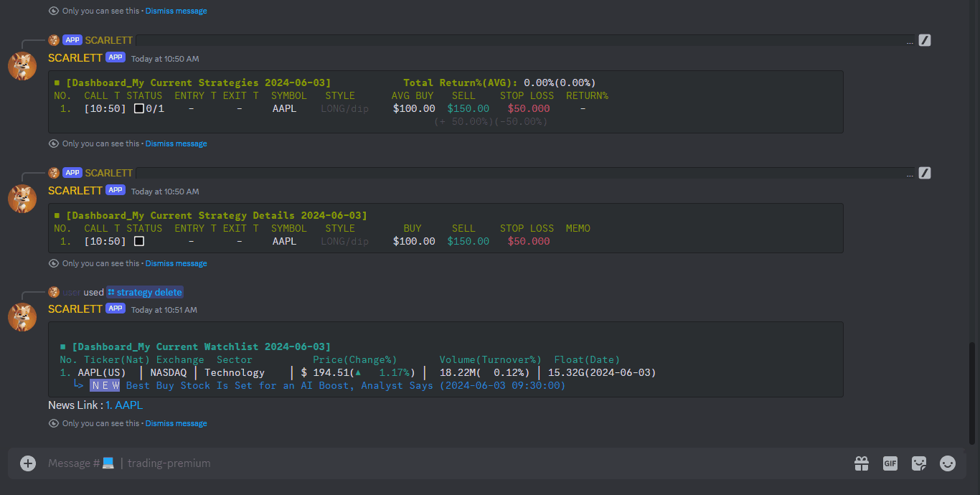
Task: Click the status box in Strategy Details row
Action: (139, 241)
